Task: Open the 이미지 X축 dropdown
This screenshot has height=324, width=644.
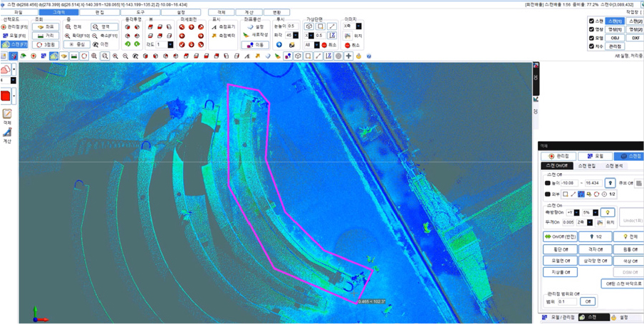Action: (x=358, y=26)
